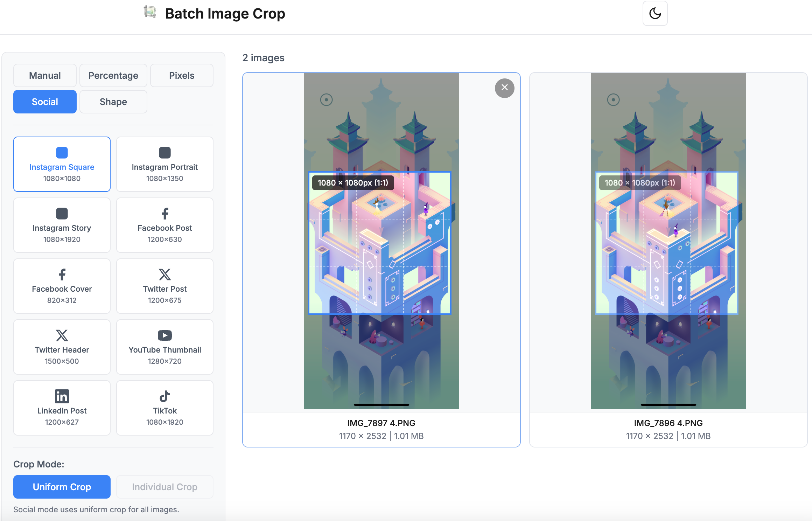The height and width of the screenshot is (521, 812).
Task: Click the circular target icon on IMG_7897
Action: (x=326, y=99)
